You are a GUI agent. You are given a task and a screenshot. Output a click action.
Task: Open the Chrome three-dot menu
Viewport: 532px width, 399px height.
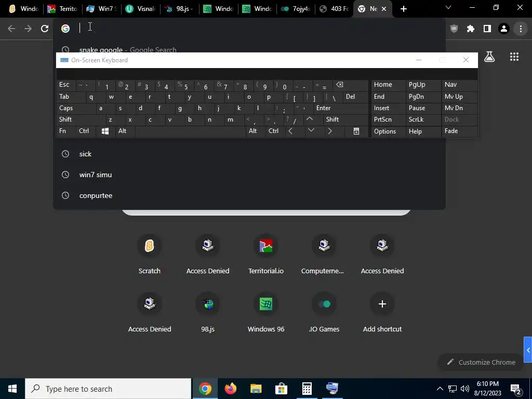[521, 29]
